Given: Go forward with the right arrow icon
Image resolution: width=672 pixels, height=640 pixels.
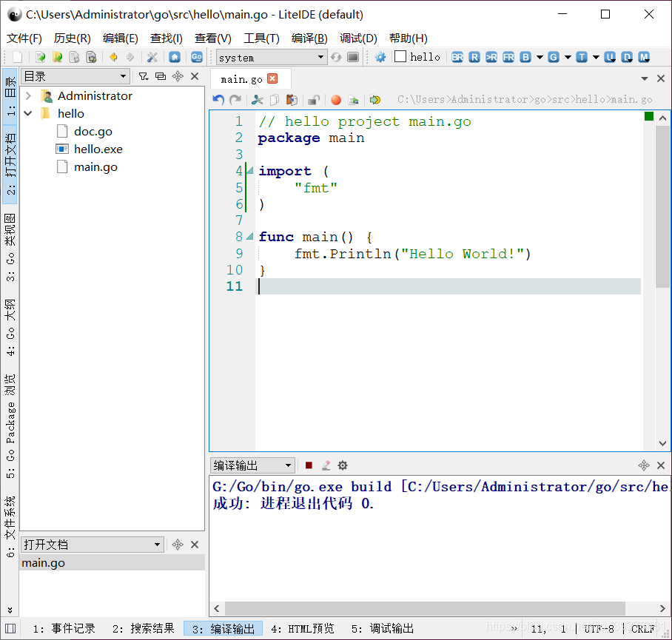Looking at the screenshot, I should coord(130,57).
